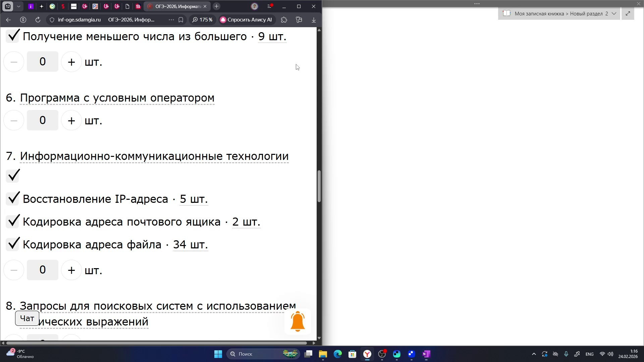
Task: Increase count with plus stepper under section 7
Action: 71,270
